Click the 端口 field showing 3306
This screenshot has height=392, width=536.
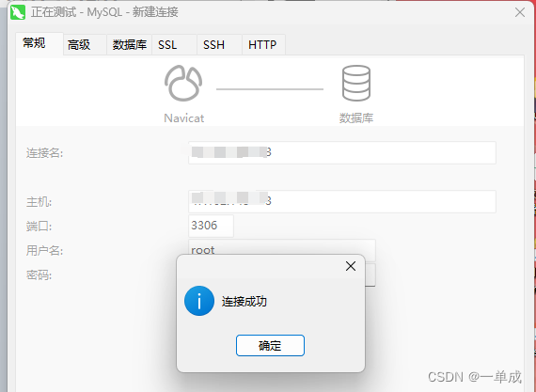point(211,226)
